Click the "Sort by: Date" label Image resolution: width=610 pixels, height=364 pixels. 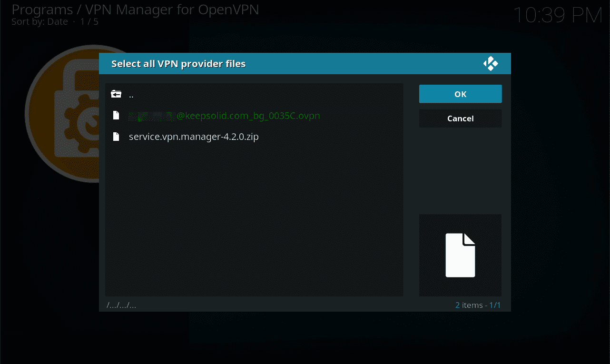(x=39, y=22)
